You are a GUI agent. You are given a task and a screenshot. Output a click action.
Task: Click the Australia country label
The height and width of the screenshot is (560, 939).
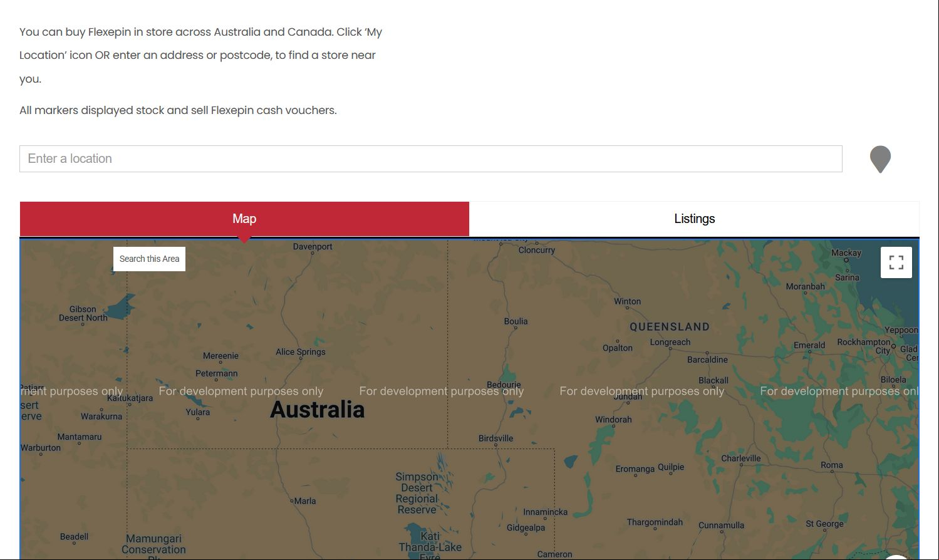317,410
